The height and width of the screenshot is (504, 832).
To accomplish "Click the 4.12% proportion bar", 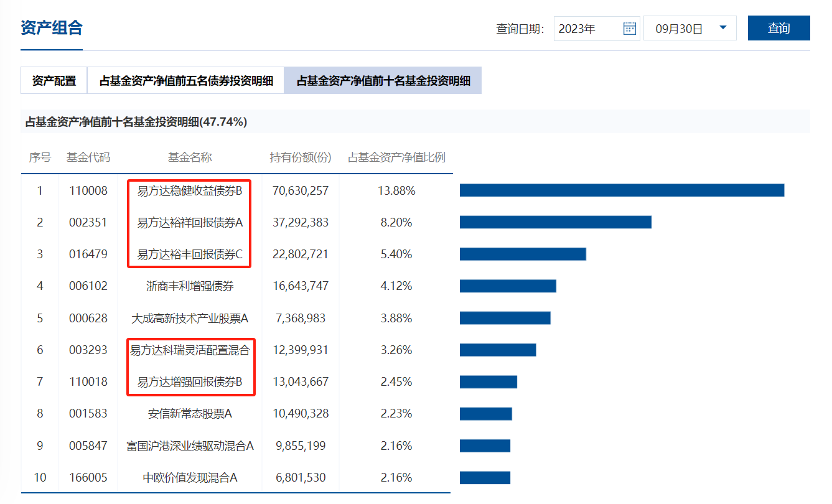I will coord(508,286).
